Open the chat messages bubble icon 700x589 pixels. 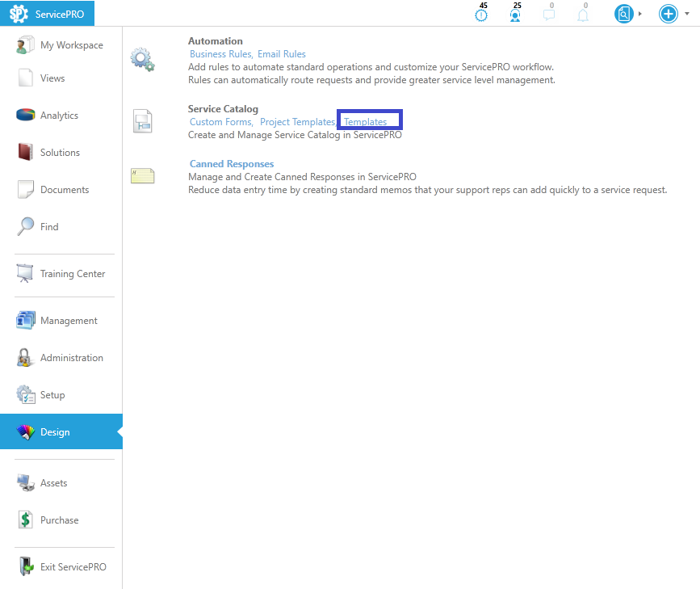tap(549, 15)
